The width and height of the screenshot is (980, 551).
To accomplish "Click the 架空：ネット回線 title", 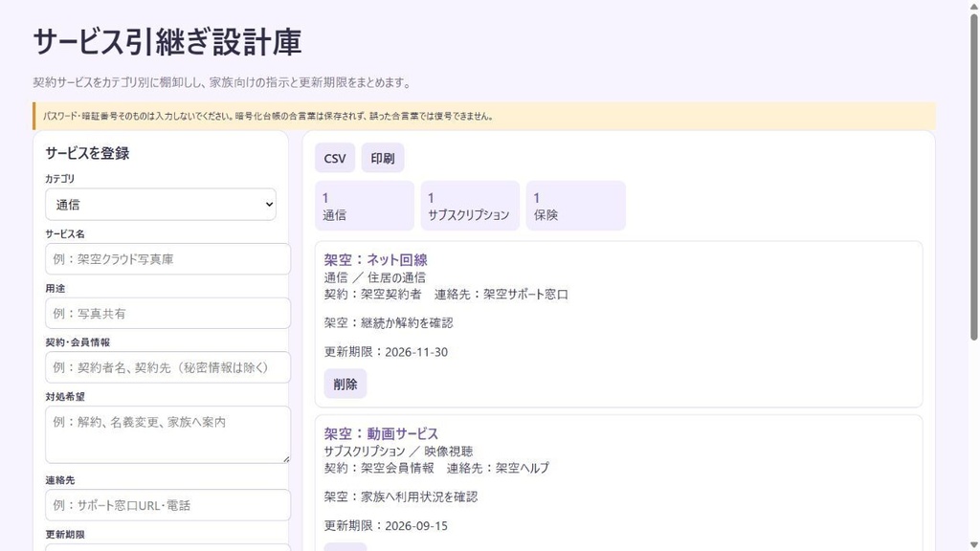I will tap(375, 259).
